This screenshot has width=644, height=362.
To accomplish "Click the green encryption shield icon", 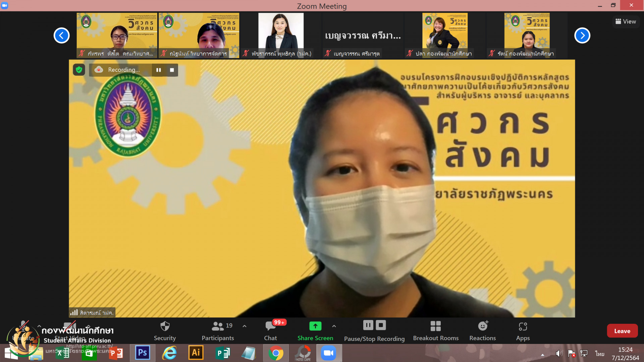I will pos(79,70).
